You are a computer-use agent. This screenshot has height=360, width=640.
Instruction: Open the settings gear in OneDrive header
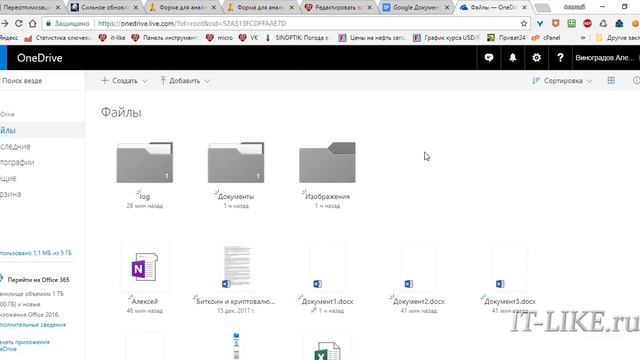point(536,58)
